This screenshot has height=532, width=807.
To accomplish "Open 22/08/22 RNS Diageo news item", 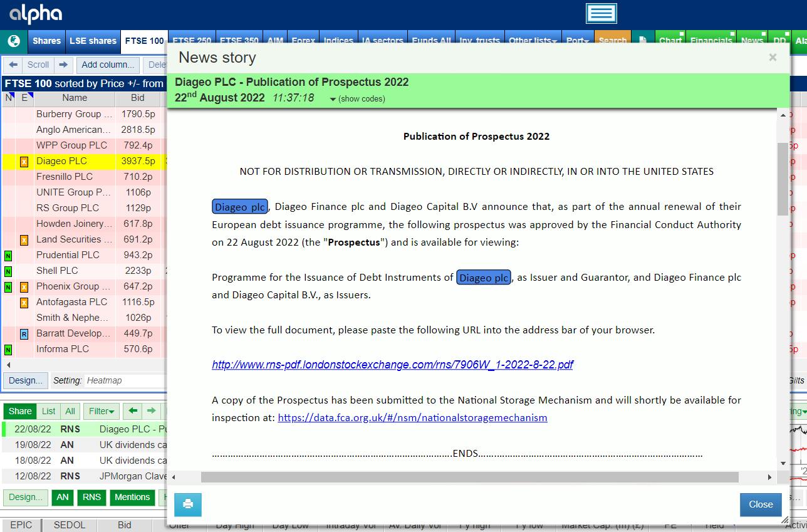I will pos(85,429).
